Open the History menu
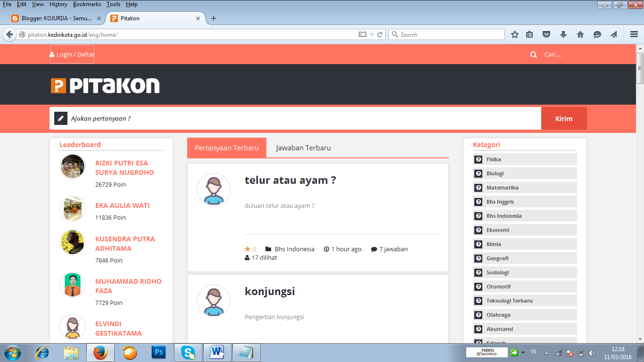Screen dimensions: 644x362 [58, 4]
